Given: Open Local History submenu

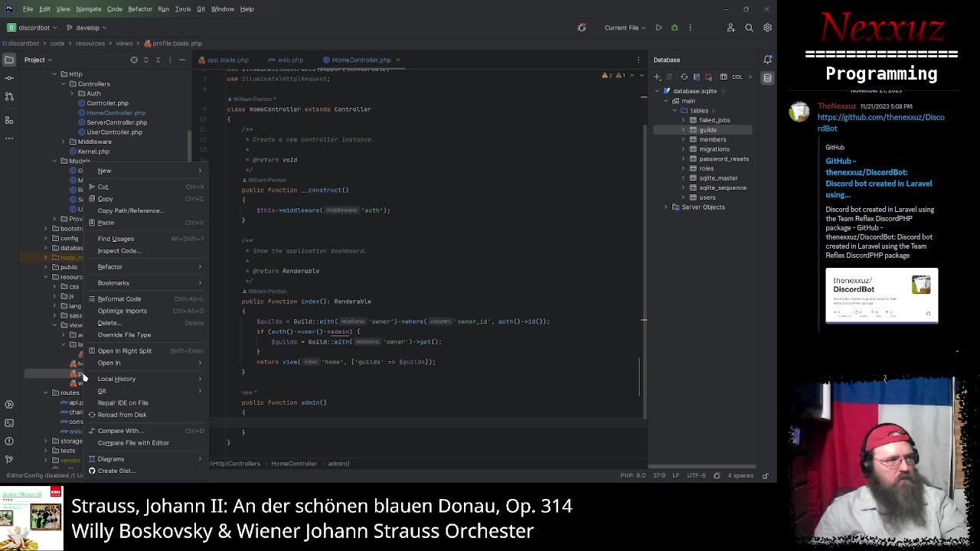Looking at the screenshot, I should [x=145, y=379].
